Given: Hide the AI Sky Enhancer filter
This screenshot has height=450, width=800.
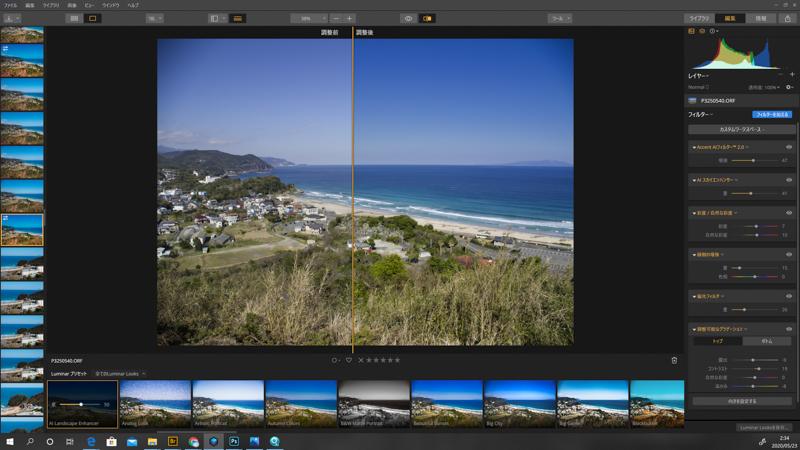Looking at the screenshot, I should 789,180.
